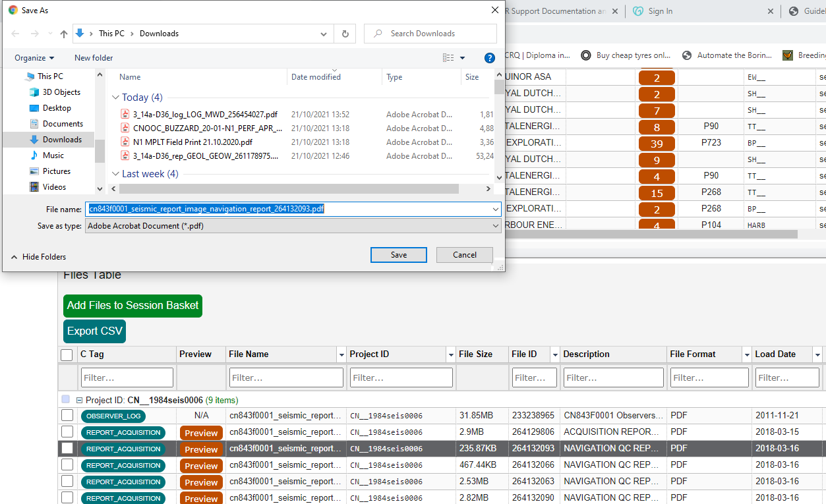826x504 pixels.
Task: Click PDF icon of 3_14a-D36_rep_GEOL file
Action: click(x=125, y=155)
